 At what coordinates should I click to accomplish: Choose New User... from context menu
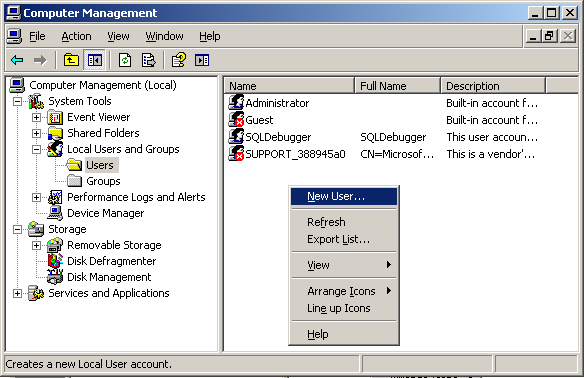tap(344, 196)
